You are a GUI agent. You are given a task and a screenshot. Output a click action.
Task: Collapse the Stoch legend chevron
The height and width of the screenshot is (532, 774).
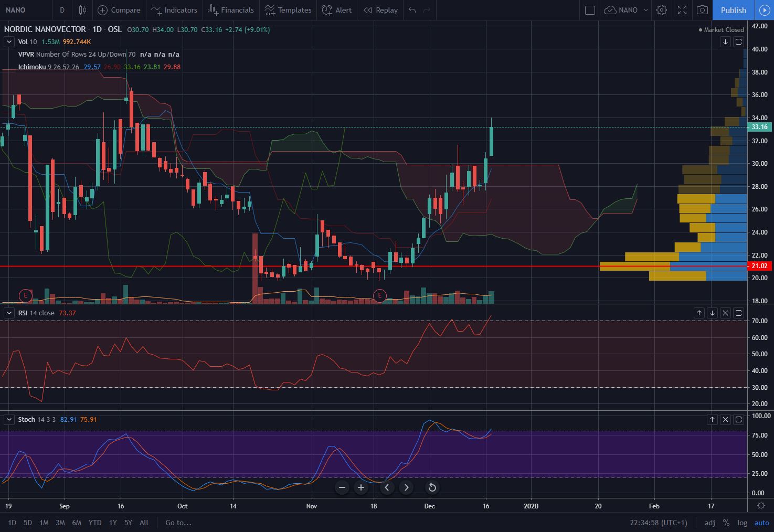coord(9,419)
